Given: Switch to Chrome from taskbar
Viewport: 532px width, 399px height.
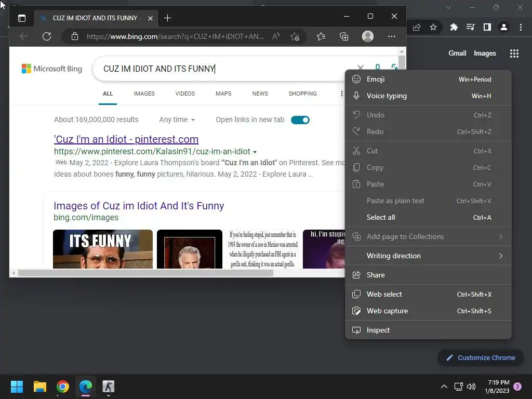Looking at the screenshot, I should [x=63, y=387].
